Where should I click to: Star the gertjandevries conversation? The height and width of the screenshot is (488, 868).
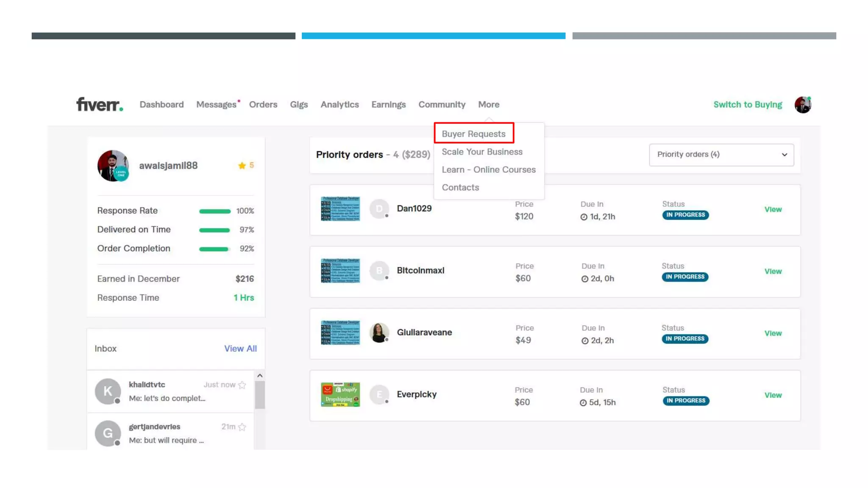pyautogui.click(x=242, y=427)
